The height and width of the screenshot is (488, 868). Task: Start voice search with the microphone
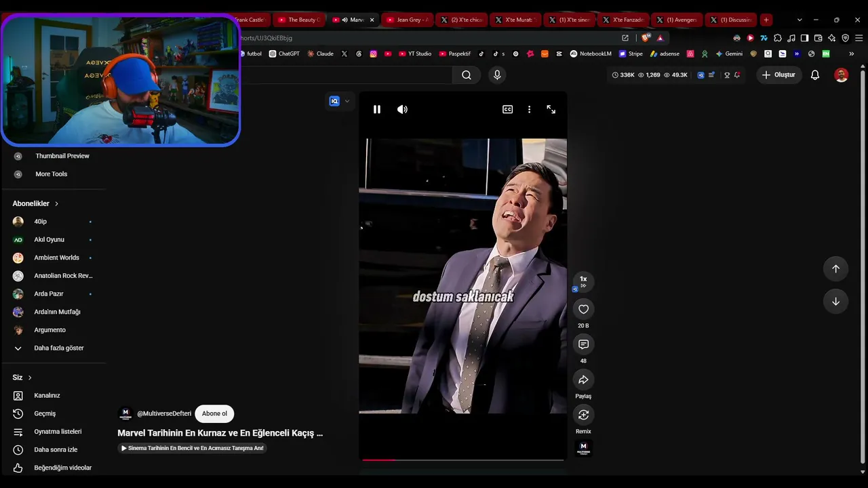[497, 75]
